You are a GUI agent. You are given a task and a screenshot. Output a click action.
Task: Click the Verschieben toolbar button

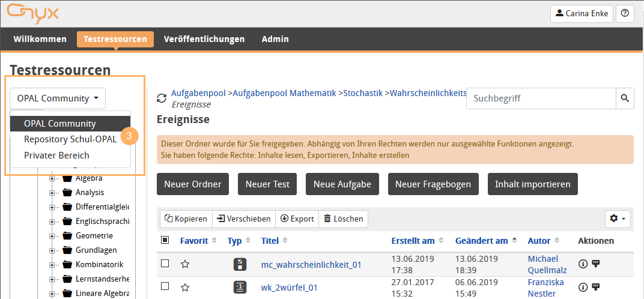[x=243, y=219]
